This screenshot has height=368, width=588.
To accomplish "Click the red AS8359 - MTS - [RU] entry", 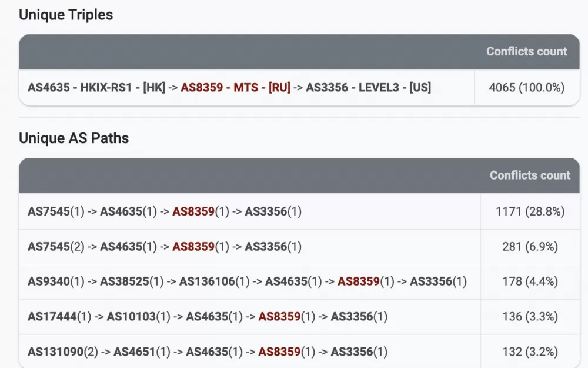I will 235,88.
